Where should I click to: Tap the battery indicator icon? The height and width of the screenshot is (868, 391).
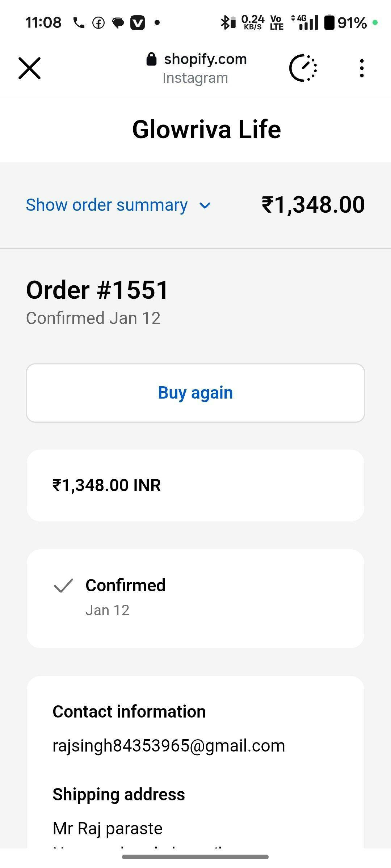329,22
